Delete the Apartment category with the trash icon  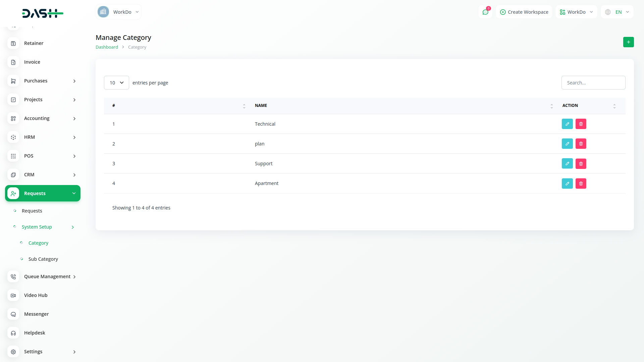[x=581, y=184]
